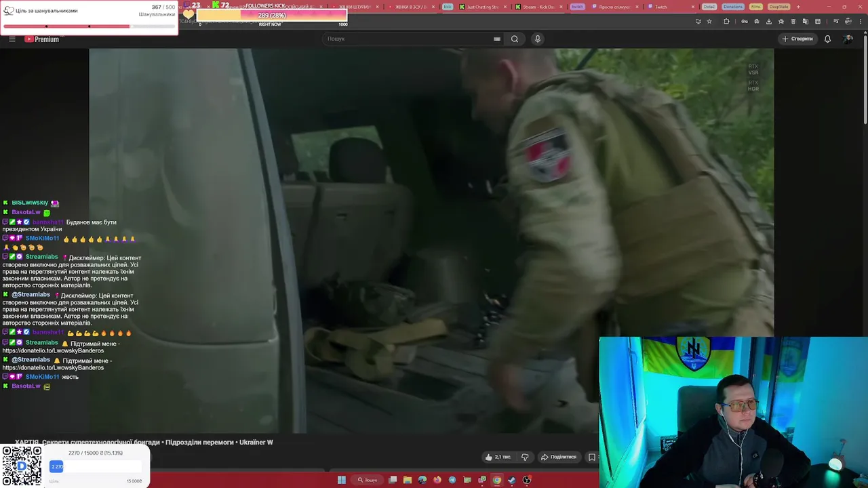
Task: Click the streamer webcam overlay
Action: click(x=733, y=412)
